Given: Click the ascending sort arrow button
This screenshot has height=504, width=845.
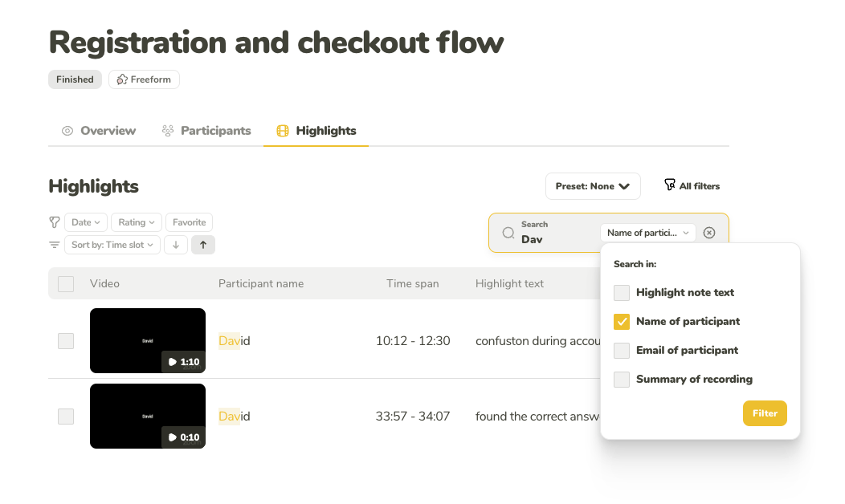Looking at the screenshot, I should point(202,245).
